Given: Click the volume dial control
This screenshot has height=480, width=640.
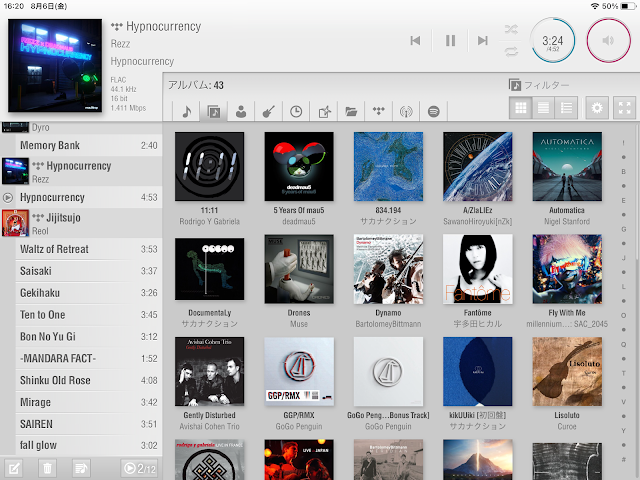Looking at the screenshot, I should pyautogui.click(x=608, y=40).
